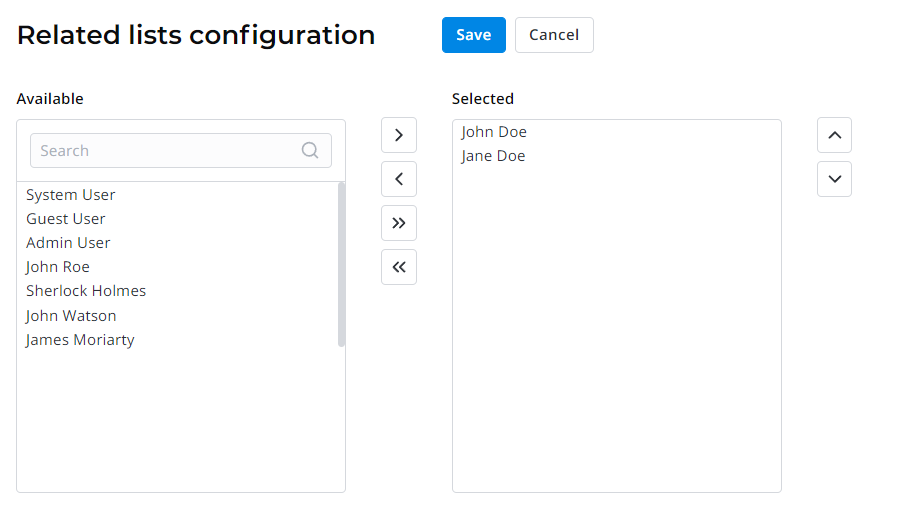903x509 pixels.
Task: Move all items to Selected list
Action: (x=398, y=223)
